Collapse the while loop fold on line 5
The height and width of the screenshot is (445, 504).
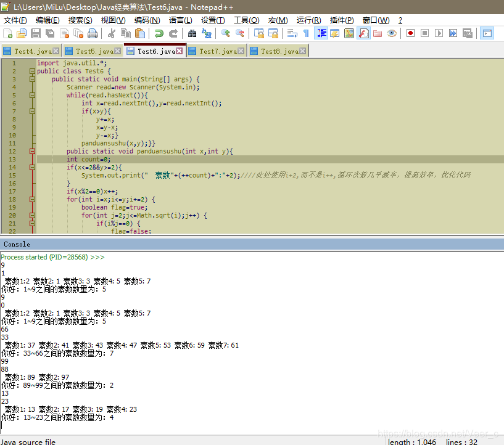[x=32, y=96]
